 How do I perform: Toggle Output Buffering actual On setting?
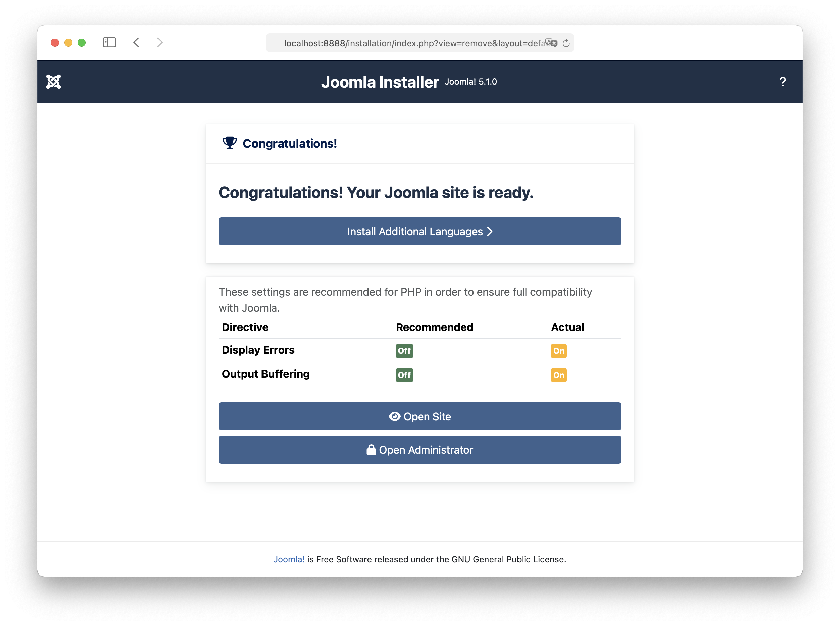(x=559, y=375)
